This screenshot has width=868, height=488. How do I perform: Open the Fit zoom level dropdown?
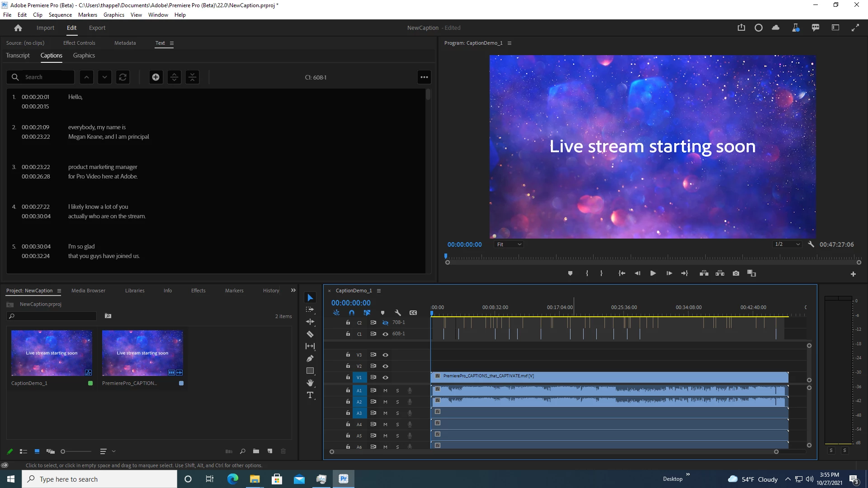pos(509,244)
